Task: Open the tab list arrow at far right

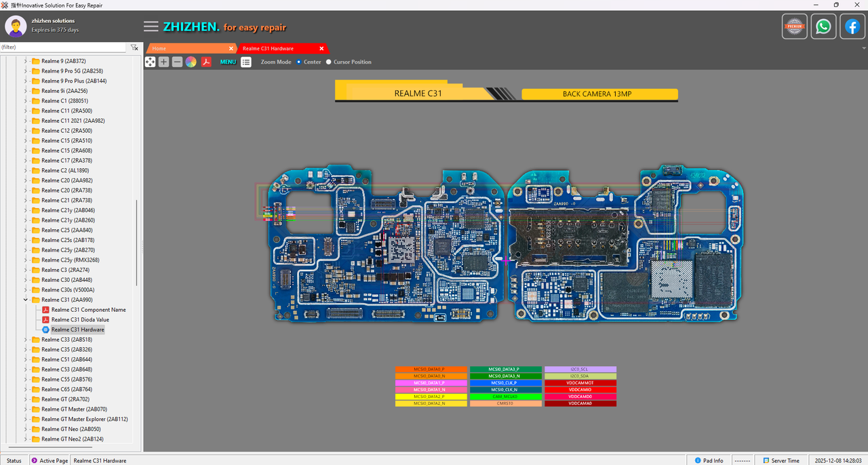Action: 864,49
